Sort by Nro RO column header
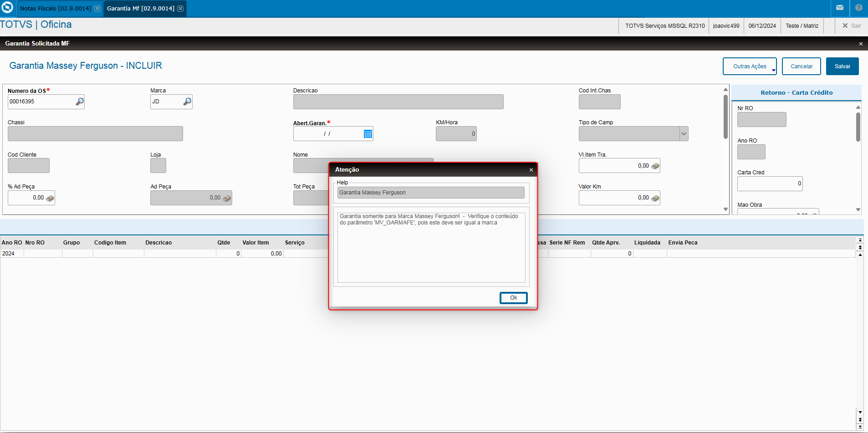Screen dimensions: 868x433 click(35, 243)
